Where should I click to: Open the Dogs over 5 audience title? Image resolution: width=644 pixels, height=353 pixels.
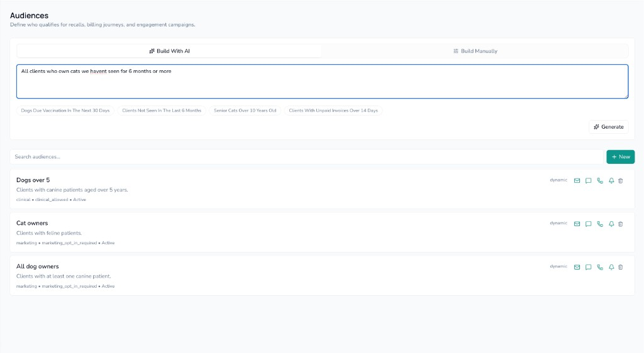[33, 180]
